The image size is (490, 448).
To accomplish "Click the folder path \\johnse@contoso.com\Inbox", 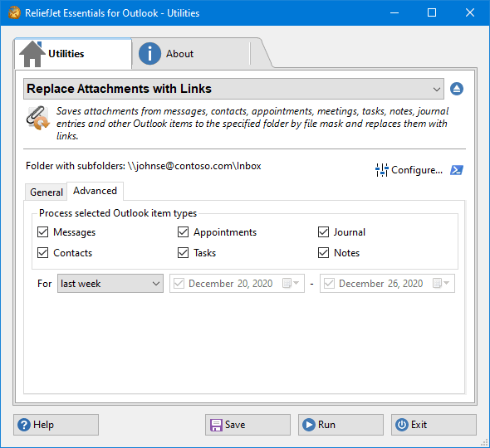I will click(x=194, y=166).
